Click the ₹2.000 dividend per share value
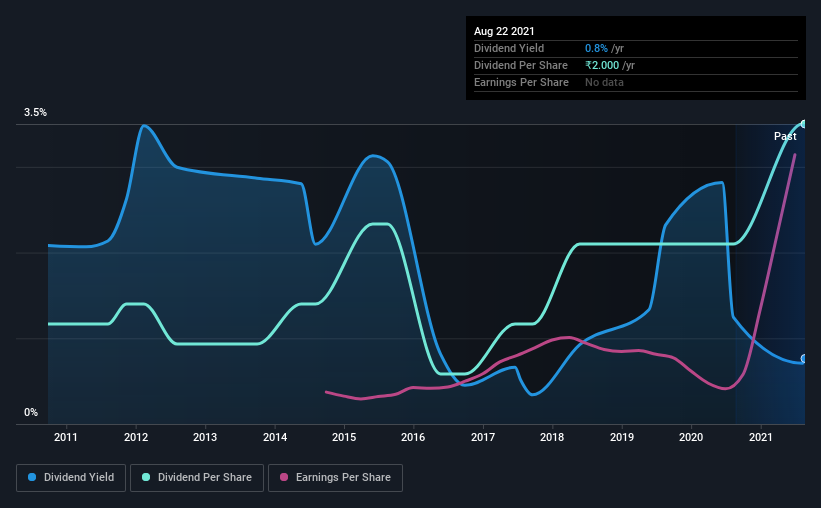This screenshot has width=821, height=508. point(602,65)
